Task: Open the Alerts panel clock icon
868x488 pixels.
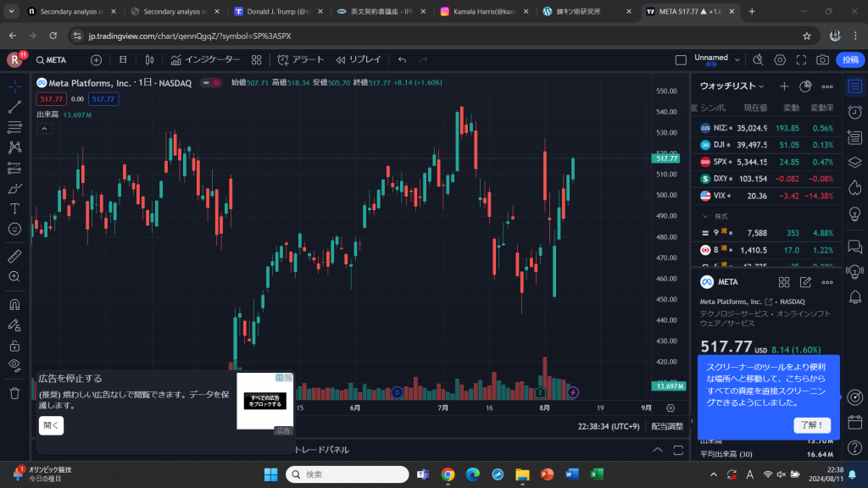Action: pos(854,112)
